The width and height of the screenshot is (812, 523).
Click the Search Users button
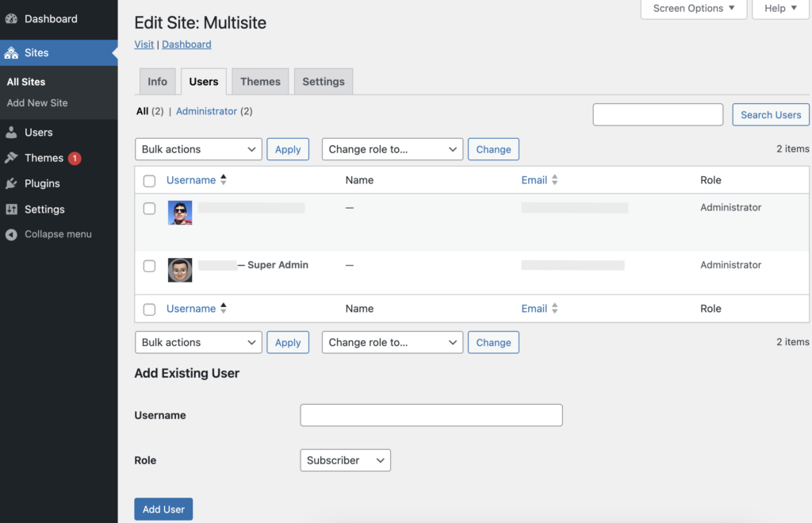[x=771, y=114]
